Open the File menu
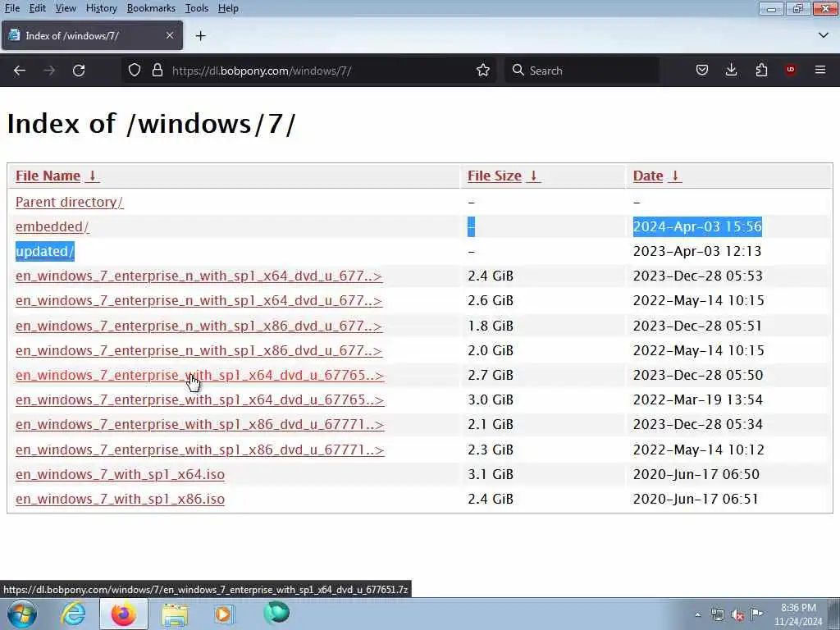 [11, 8]
